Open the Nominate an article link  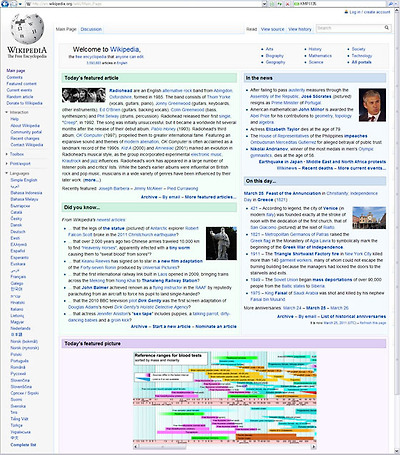(216, 326)
